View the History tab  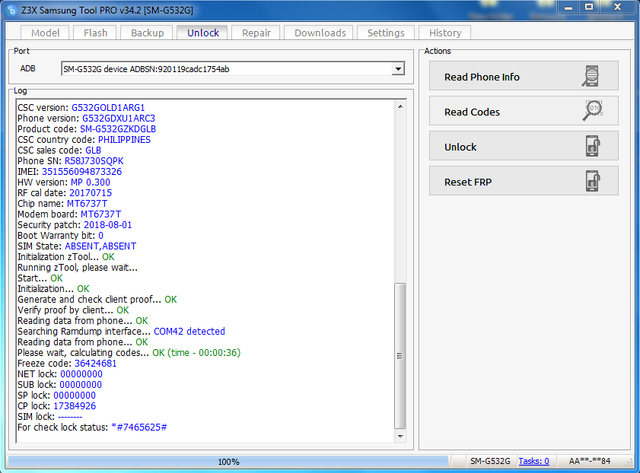tap(445, 33)
